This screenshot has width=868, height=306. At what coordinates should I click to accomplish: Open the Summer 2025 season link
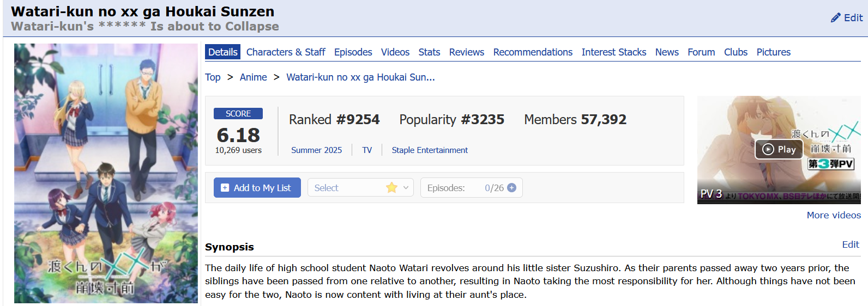click(x=316, y=150)
